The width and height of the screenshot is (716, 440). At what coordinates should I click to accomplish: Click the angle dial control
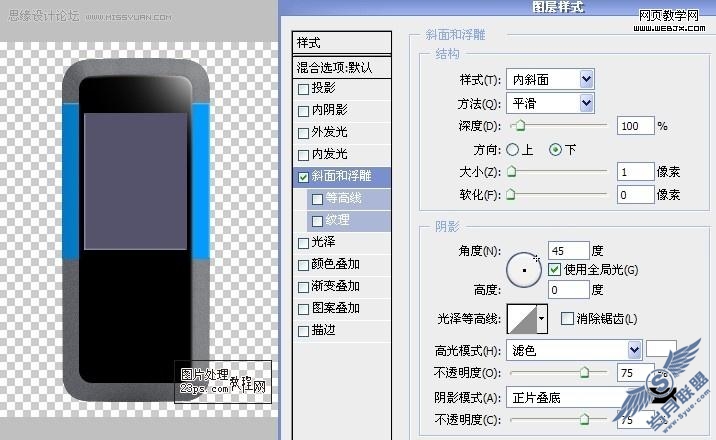click(524, 270)
